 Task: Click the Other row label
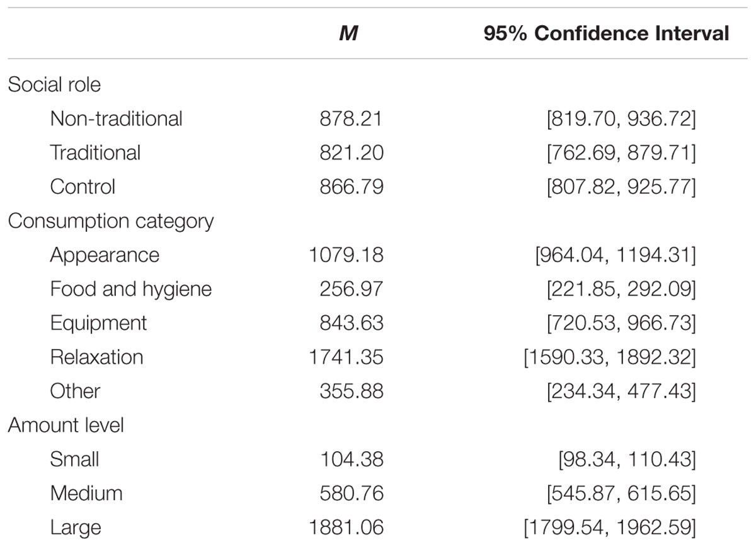pos(75,391)
